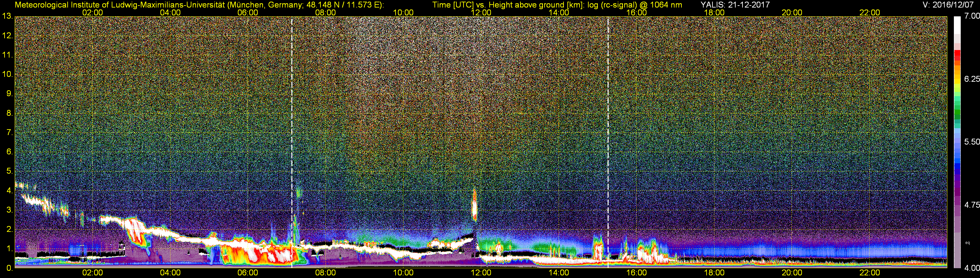Click the 04:00 label on the bottom time axis
This screenshot has width=980, height=278.
[x=170, y=273]
